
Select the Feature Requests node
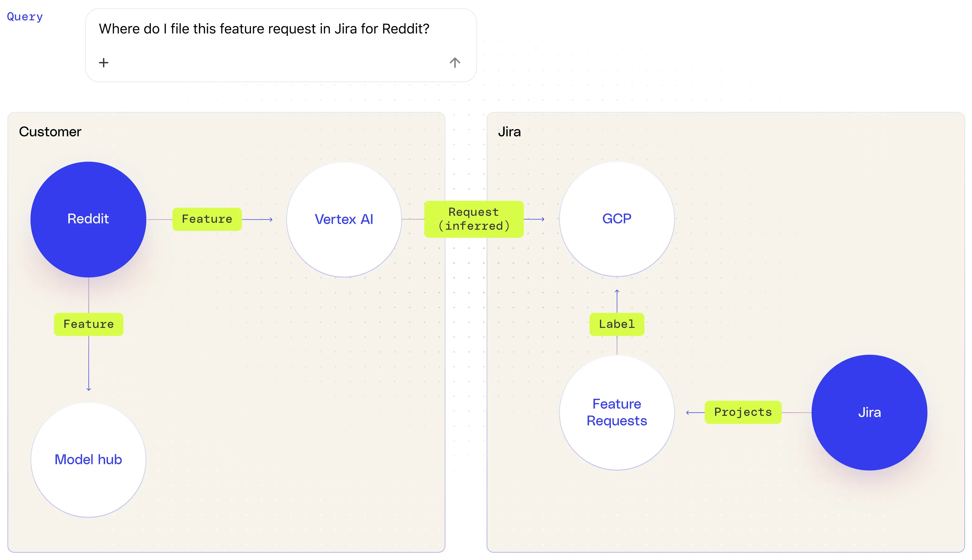click(617, 412)
